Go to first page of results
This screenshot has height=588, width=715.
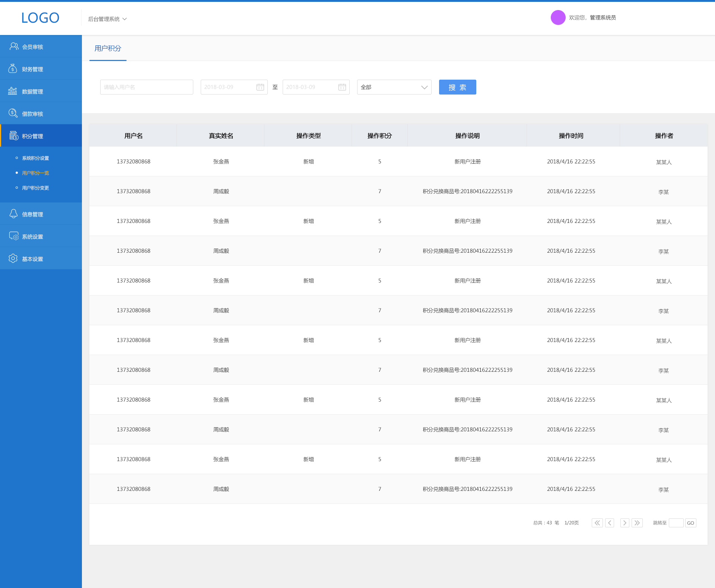click(597, 523)
